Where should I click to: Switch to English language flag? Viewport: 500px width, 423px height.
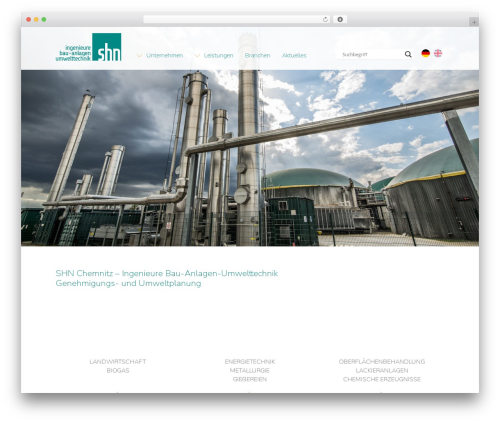point(438,53)
